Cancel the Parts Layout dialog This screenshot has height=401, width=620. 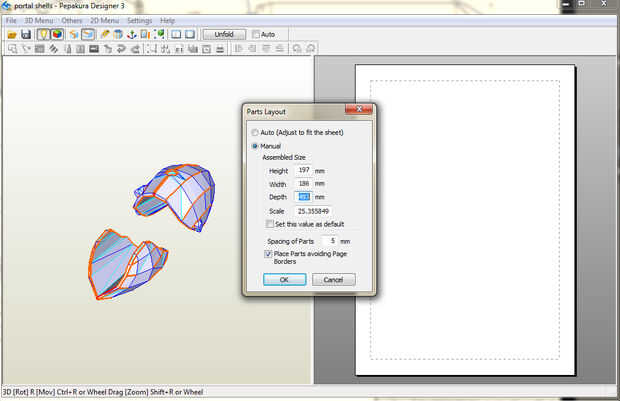click(x=333, y=280)
